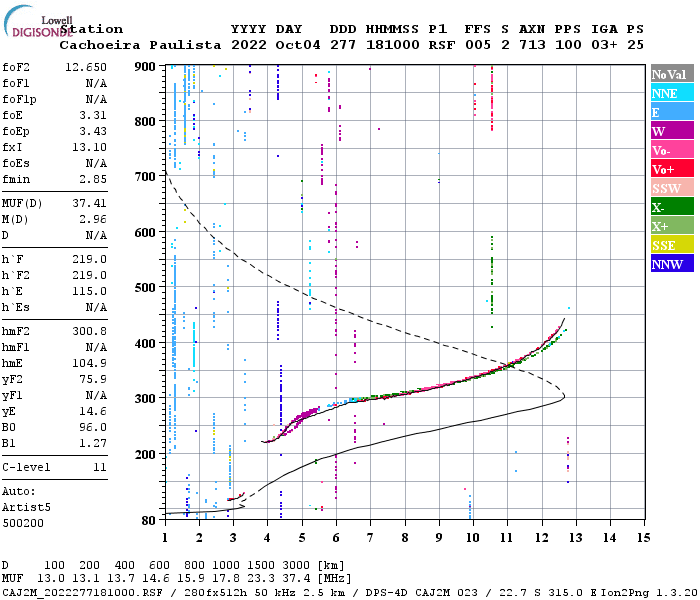Click the PPS value 100
The height and width of the screenshot is (600, 700).
(x=568, y=45)
